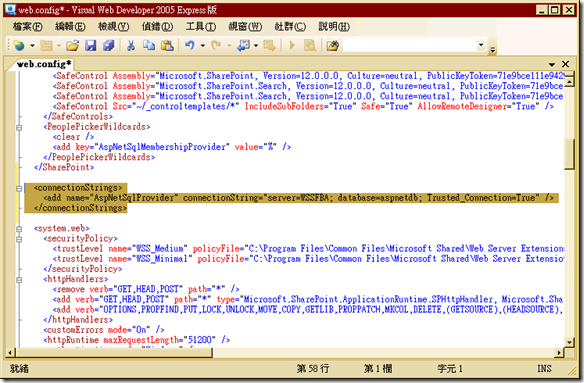Image resolution: width=584 pixels, height=383 pixels.
Task: Open the Add New Item dropdown arrow
Action: click(59, 46)
